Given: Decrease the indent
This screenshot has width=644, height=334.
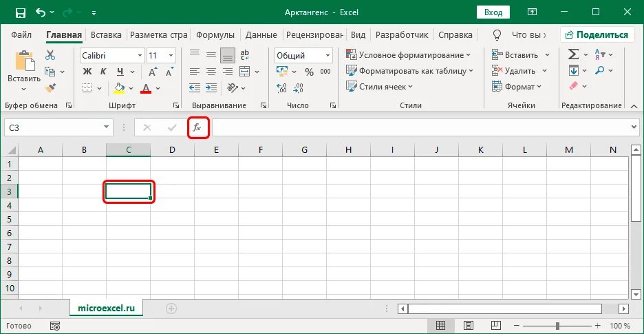Looking at the screenshot, I should 194,87.
